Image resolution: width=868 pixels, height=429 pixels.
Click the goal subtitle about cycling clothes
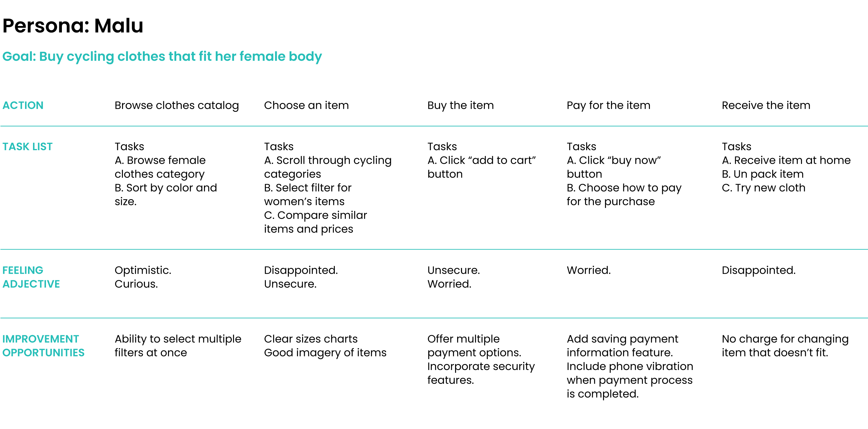pos(162,56)
